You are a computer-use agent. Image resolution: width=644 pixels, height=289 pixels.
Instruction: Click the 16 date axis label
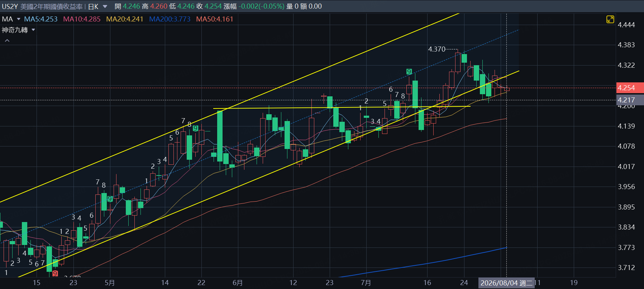427,283
